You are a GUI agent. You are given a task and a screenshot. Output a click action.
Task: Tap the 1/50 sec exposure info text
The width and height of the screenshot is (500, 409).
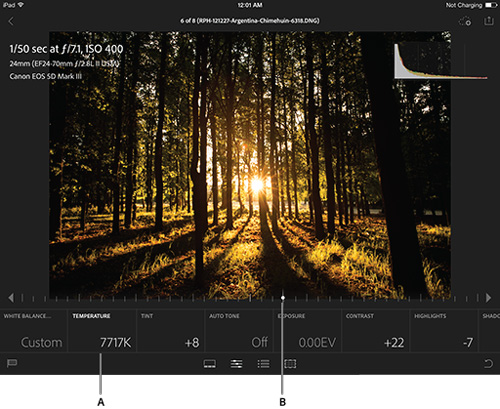[x=66, y=49]
